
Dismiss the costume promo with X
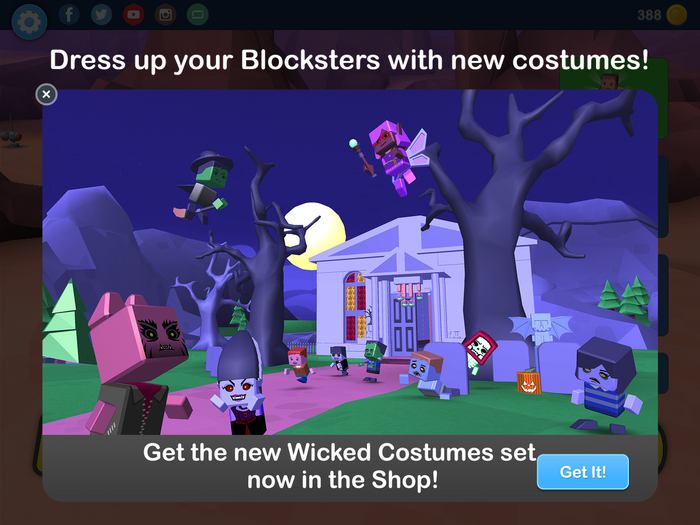[x=46, y=94]
